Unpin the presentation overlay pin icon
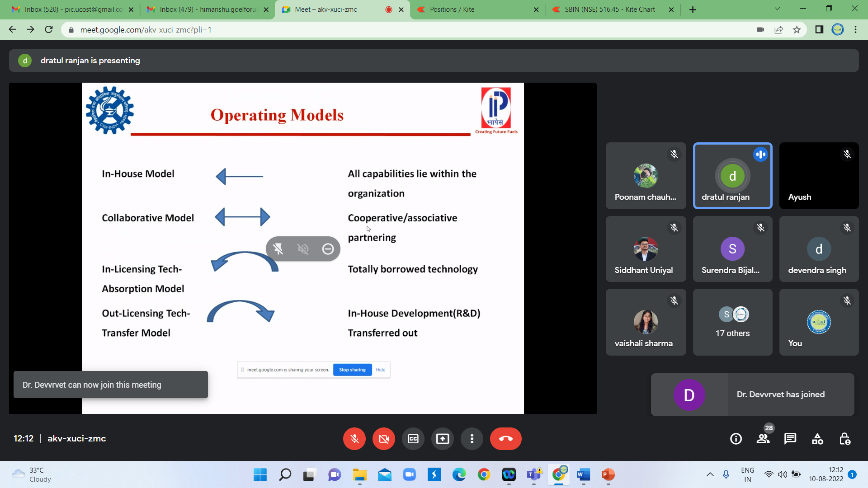This screenshot has width=868, height=488. click(x=278, y=249)
